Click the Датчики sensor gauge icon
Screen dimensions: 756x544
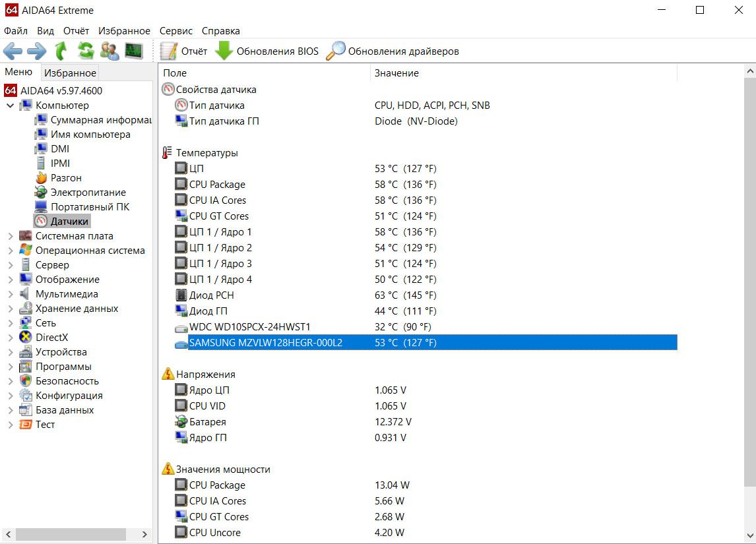42,222
